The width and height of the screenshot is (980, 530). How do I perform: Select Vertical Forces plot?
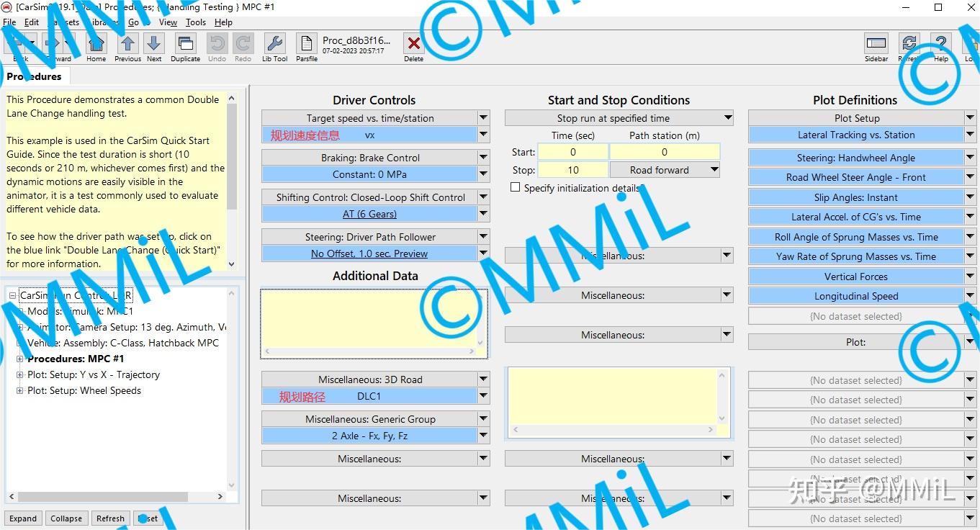coord(856,277)
